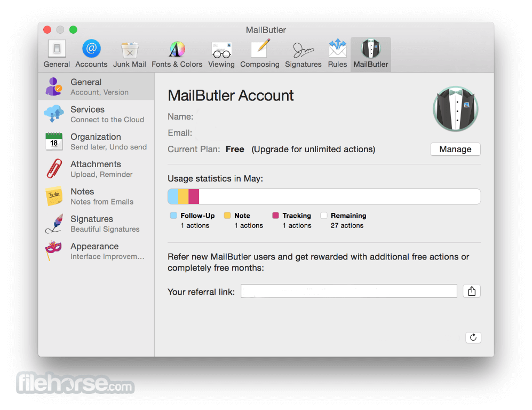Click the referral link text field
532x410 pixels.
(x=349, y=291)
